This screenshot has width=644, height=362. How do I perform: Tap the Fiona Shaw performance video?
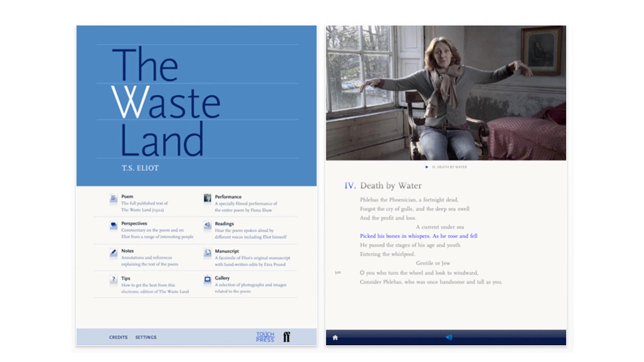tap(446, 93)
